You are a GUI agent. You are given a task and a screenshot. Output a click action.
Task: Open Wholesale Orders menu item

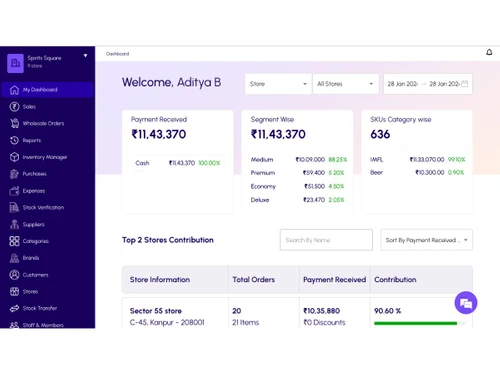(47, 123)
